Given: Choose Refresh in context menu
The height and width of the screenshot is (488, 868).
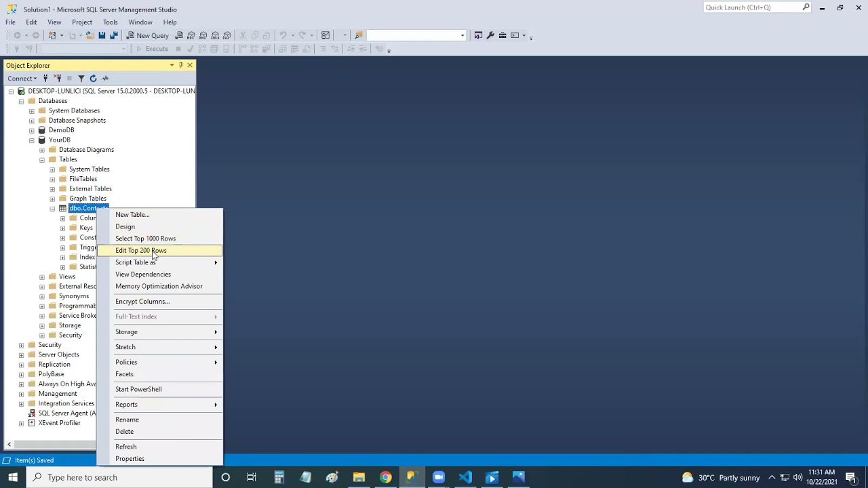Looking at the screenshot, I should pyautogui.click(x=159, y=447).
